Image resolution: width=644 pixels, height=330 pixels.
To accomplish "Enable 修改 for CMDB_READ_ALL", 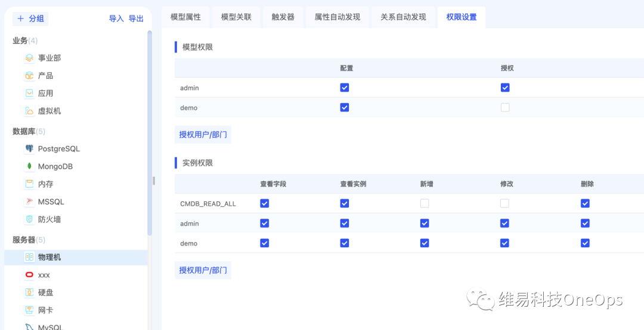I will pyautogui.click(x=505, y=203).
